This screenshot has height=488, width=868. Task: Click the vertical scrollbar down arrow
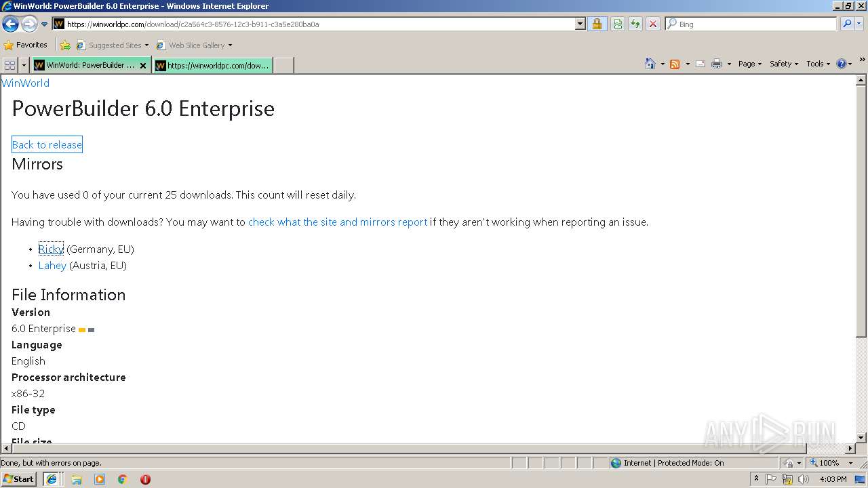pos(861,438)
